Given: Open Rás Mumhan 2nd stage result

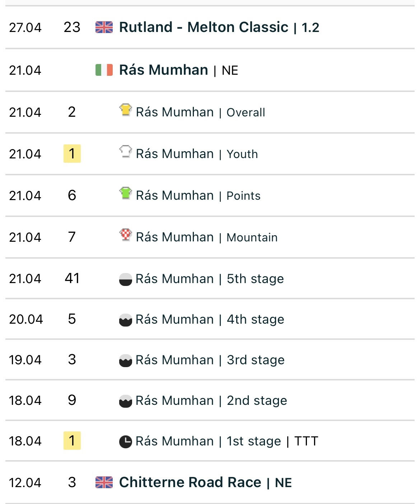Looking at the screenshot, I should click(x=211, y=401).
